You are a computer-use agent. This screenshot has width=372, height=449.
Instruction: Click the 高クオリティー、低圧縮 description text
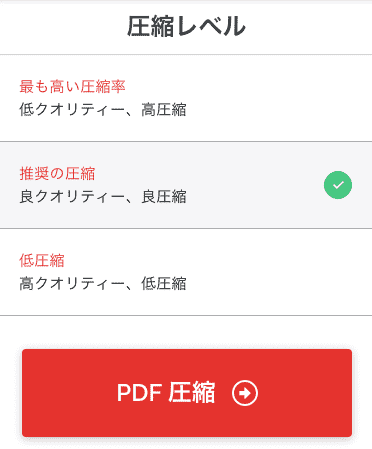coord(103,284)
